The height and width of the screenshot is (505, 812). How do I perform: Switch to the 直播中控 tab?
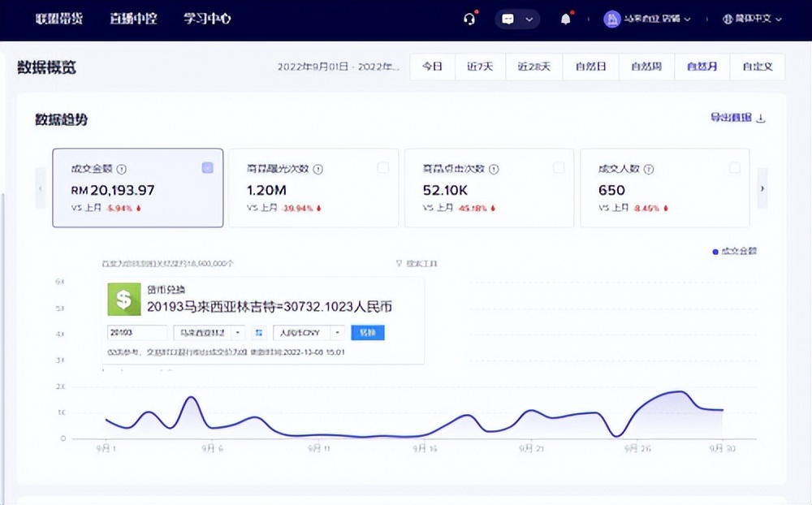pyautogui.click(x=133, y=19)
